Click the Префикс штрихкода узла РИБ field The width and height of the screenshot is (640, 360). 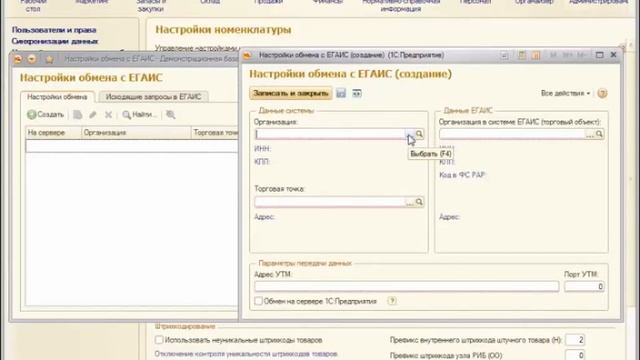575,355
